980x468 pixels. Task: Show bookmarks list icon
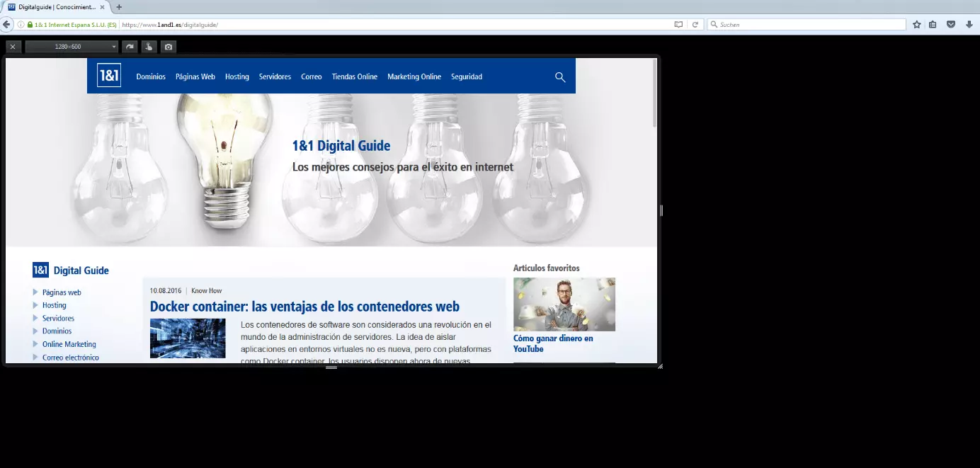click(x=933, y=25)
